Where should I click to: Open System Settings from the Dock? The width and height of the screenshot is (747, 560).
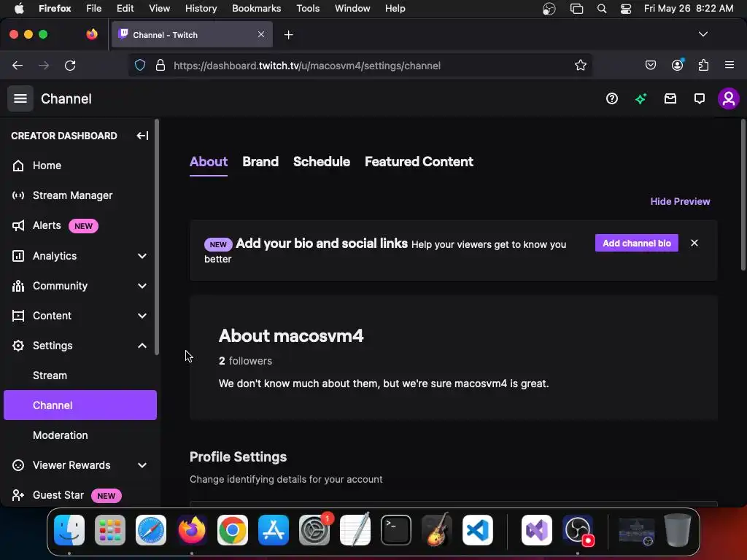tap(314, 530)
